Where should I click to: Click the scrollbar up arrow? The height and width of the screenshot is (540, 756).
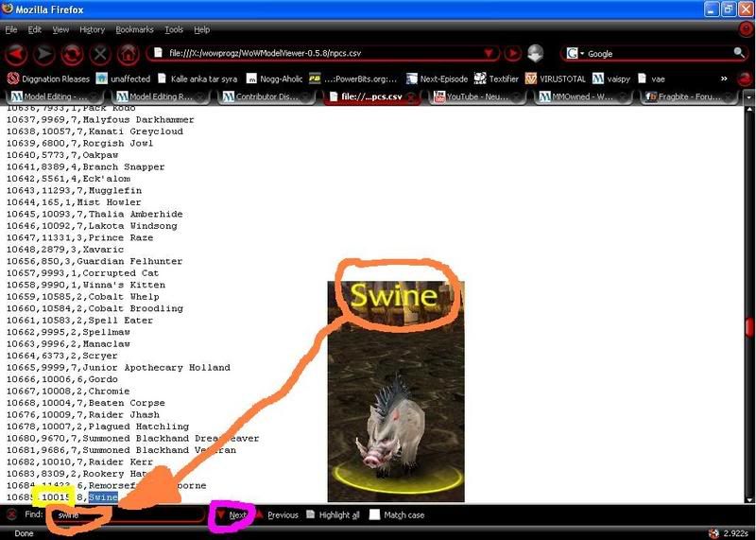point(748,110)
